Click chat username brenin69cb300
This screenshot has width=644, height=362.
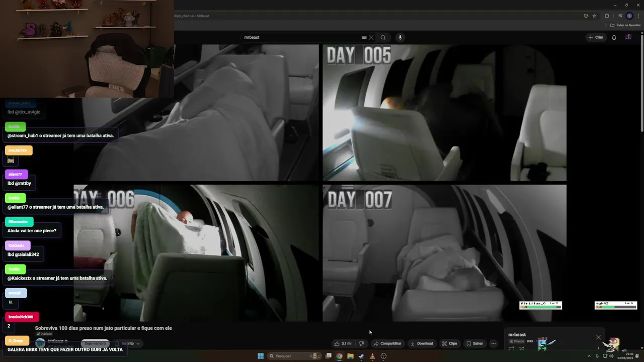click(x=21, y=317)
